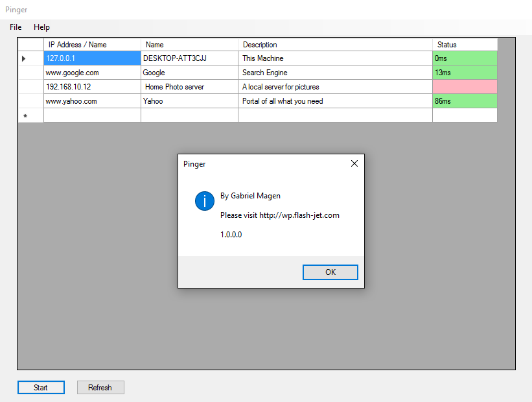Click the Start button
Screen dimensions: 532x402
click(41, 387)
